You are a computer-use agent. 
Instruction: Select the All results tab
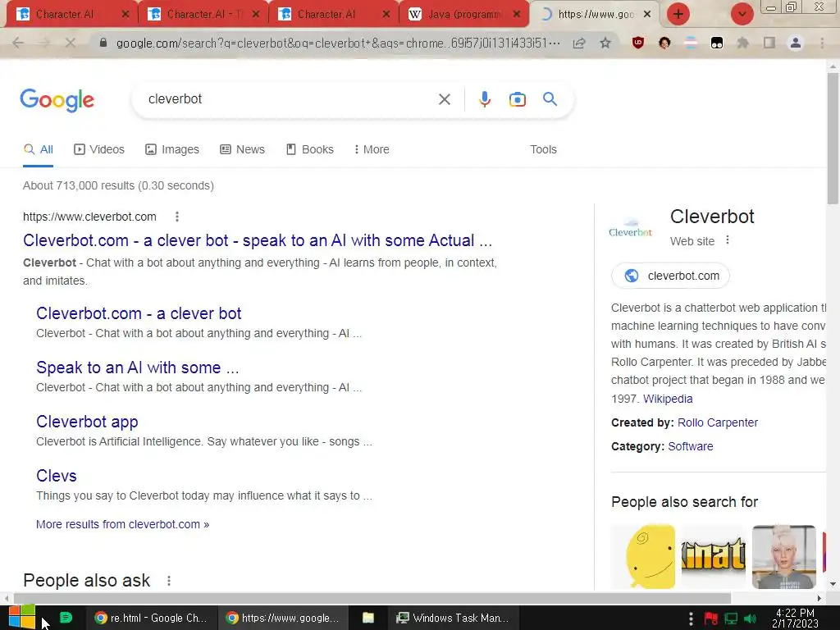[38, 149]
